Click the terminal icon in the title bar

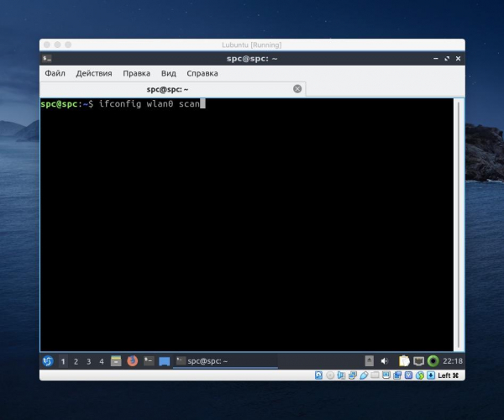[47, 59]
